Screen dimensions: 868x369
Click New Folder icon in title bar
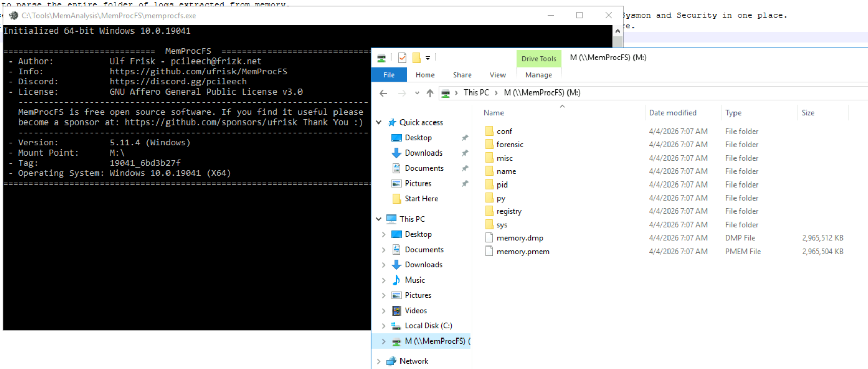tap(416, 58)
